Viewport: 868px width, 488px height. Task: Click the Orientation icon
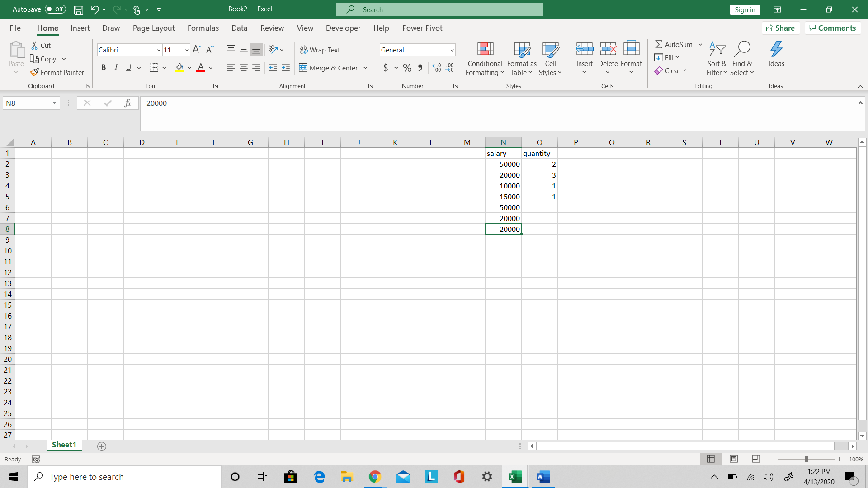pyautogui.click(x=273, y=50)
